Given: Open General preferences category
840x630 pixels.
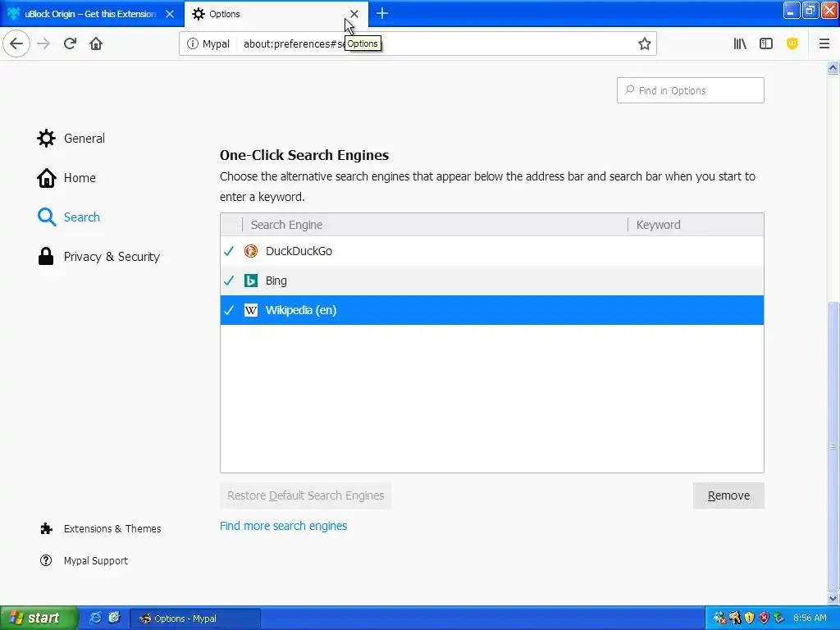Looking at the screenshot, I should (71, 138).
